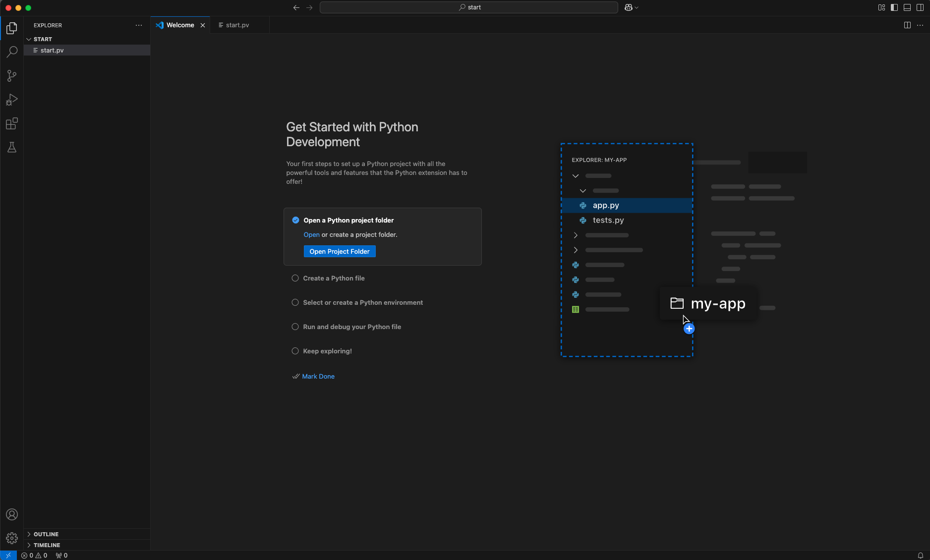
Task: Split the editor to the right
Action: [x=907, y=25]
